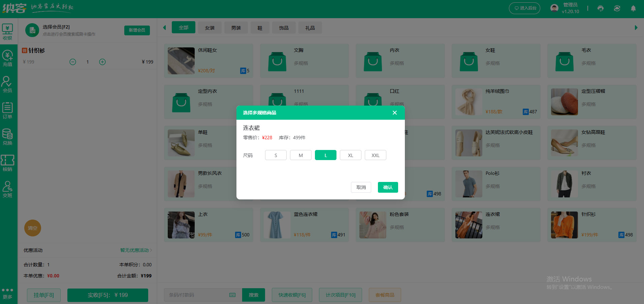644x304 pixels.
Task: Open the 会员 (members) panel
Action: pyautogui.click(x=8, y=83)
